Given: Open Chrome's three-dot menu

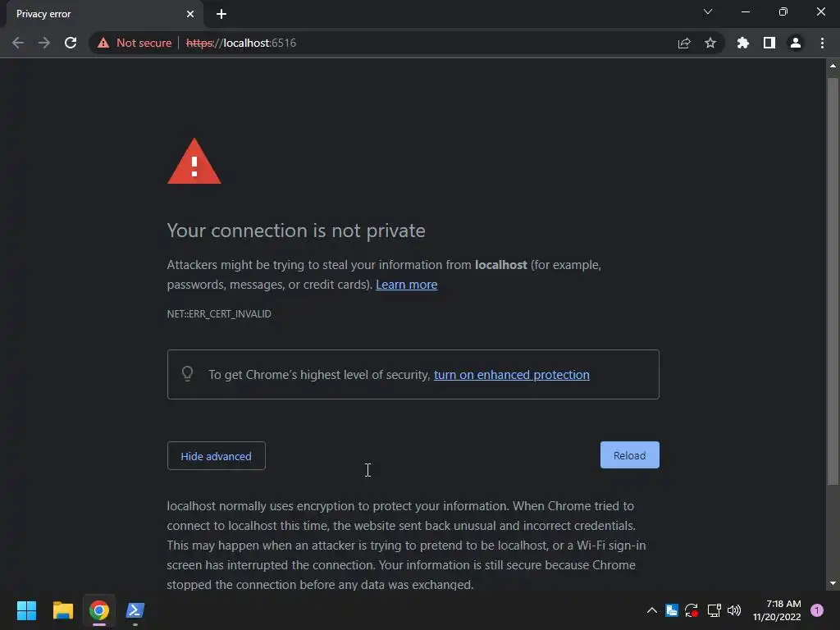Looking at the screenshot, I should click(x=822, y=43).
